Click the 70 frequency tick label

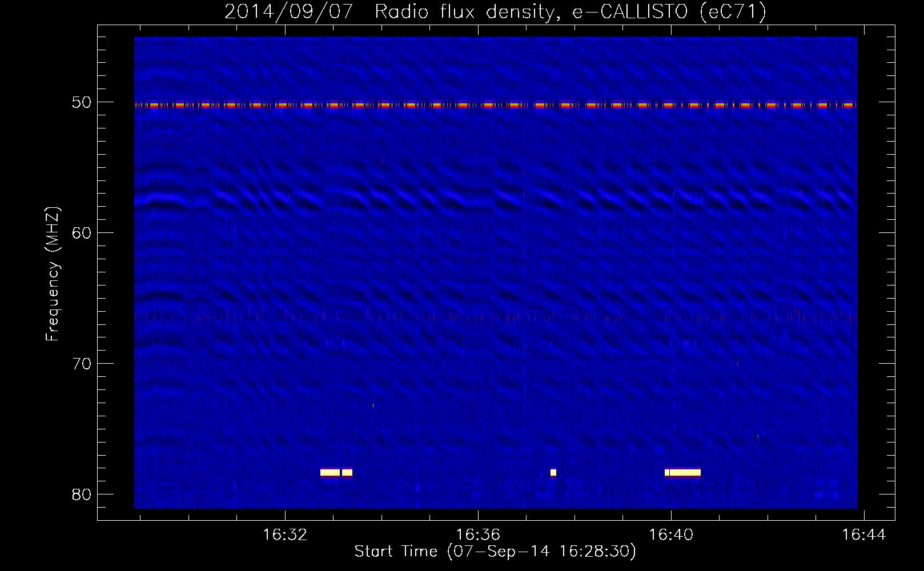(82, 364)
